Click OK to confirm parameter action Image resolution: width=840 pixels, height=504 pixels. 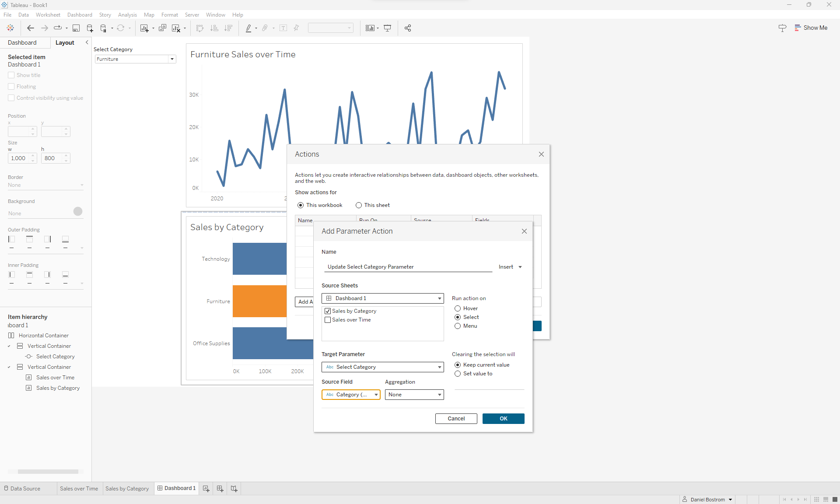503,419
